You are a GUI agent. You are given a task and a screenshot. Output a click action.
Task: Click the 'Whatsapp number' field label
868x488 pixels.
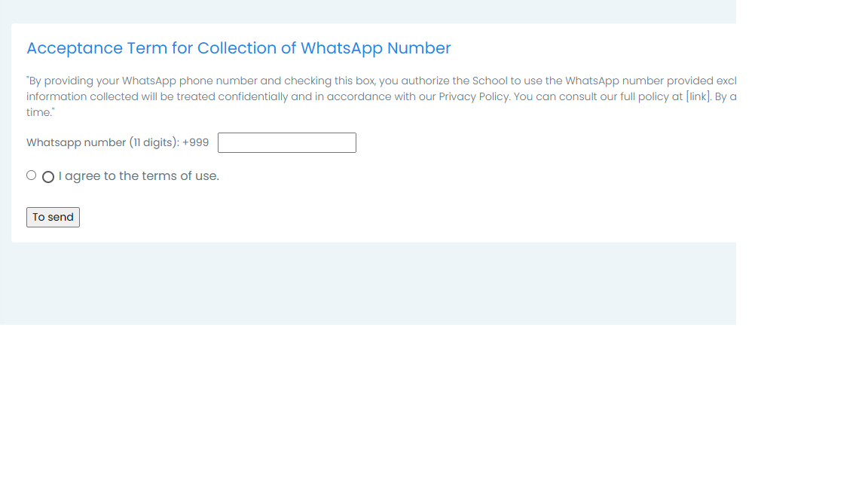pos(76,143)
